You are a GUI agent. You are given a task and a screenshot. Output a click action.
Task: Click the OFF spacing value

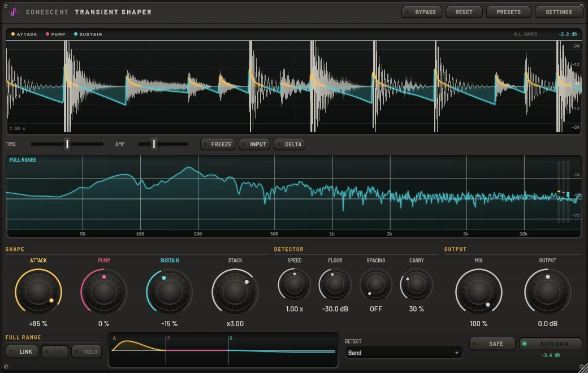tap(376, 309)
